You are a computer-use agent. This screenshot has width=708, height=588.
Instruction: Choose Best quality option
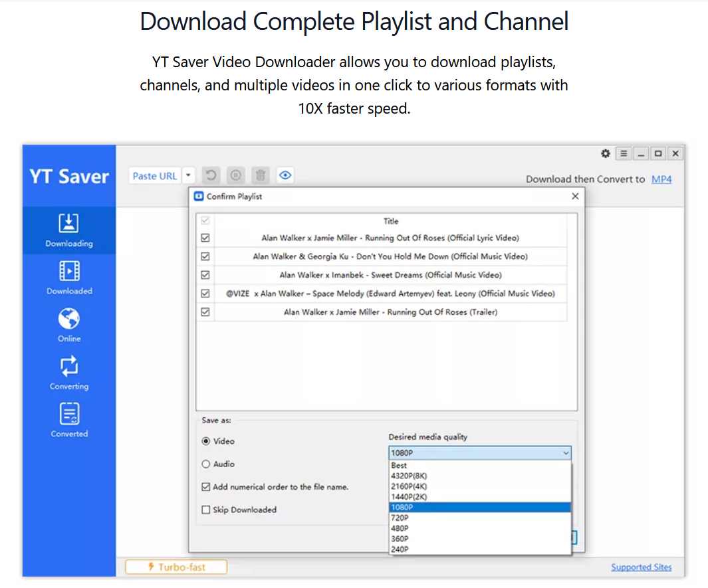pos(479,465)
